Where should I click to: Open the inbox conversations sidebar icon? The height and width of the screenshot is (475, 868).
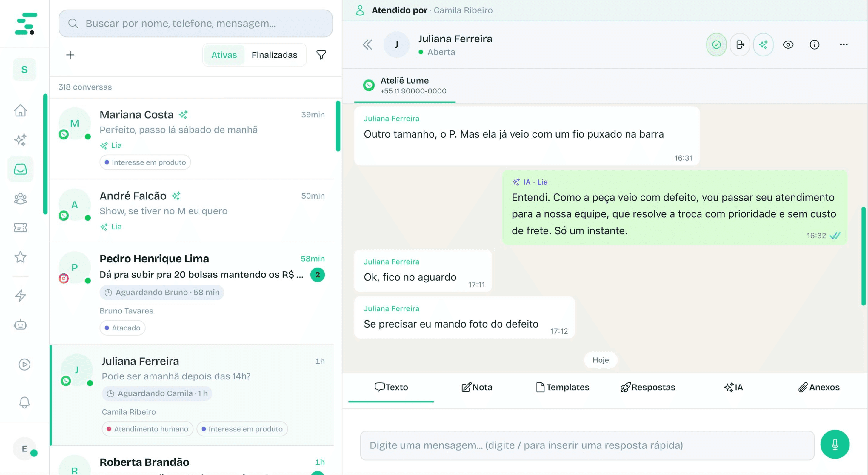point(21,169)
